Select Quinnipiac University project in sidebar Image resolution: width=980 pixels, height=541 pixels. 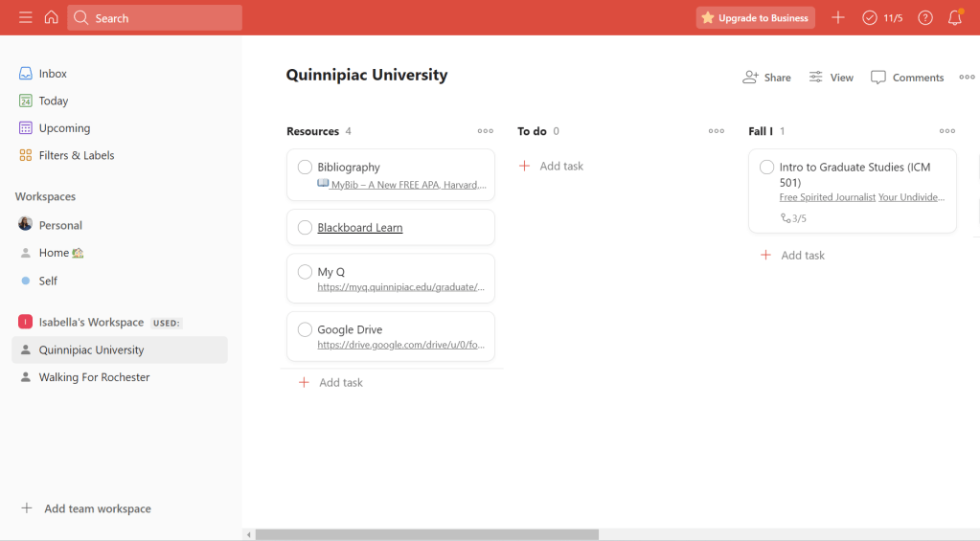120,349
